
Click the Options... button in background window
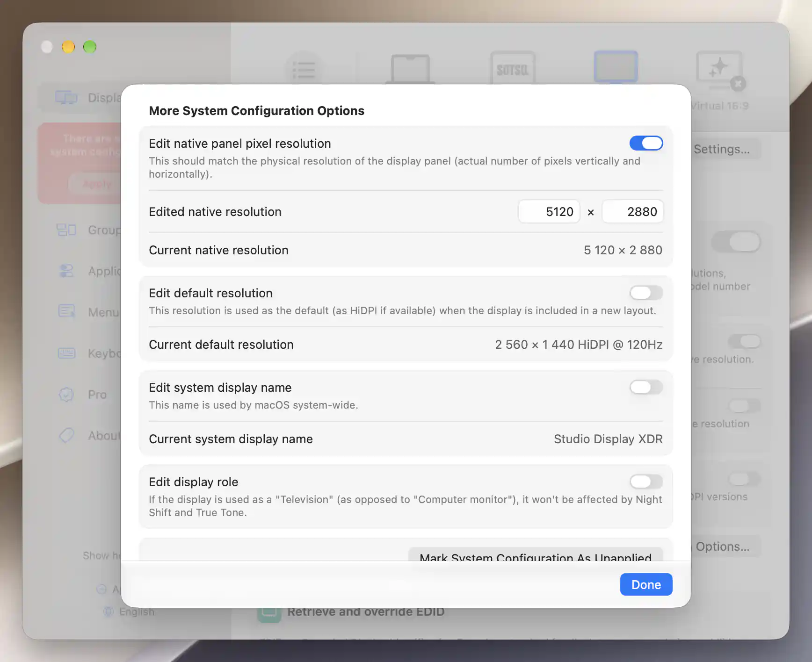pos(726,547)
